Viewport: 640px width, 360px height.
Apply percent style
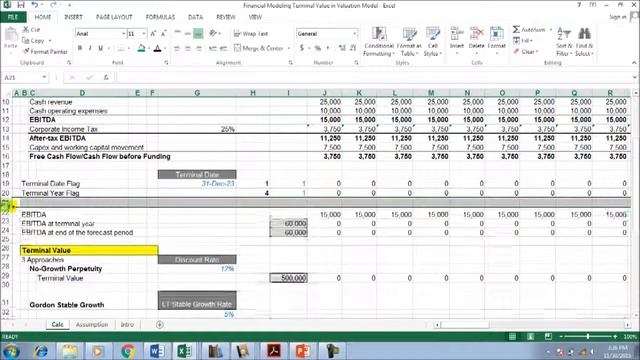(318, 48)
